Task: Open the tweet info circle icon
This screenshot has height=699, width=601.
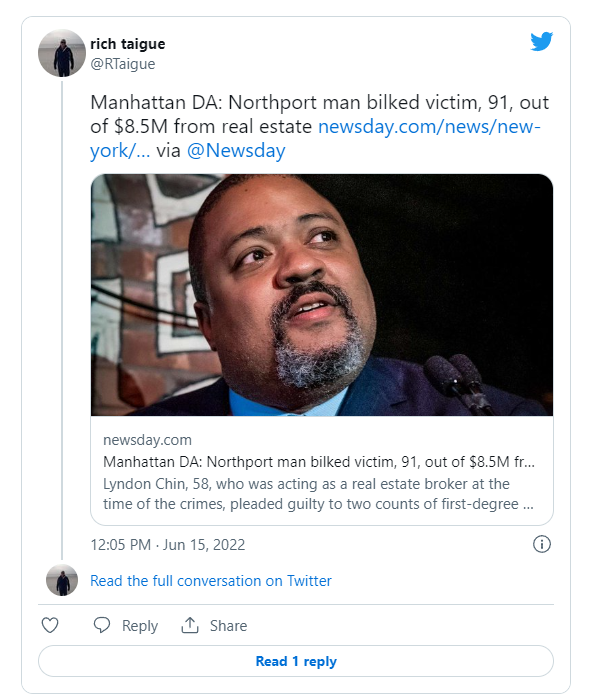Action: click(x=541, y=545)
